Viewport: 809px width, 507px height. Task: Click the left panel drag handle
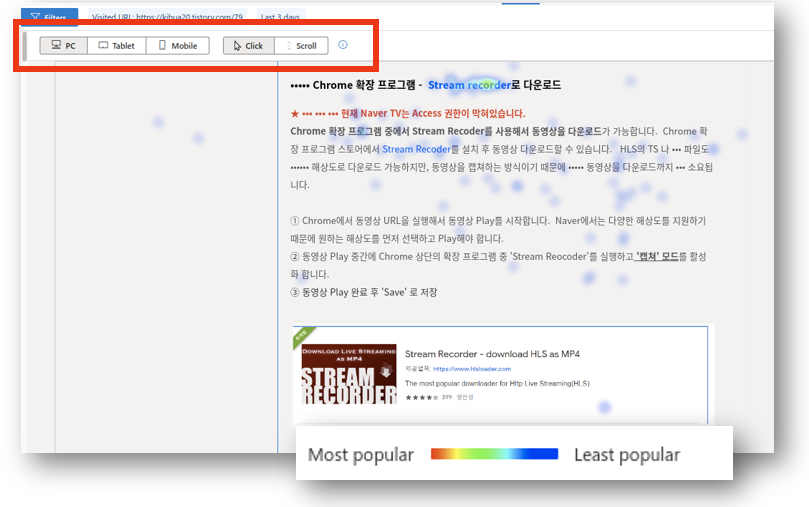pos(25,46)
